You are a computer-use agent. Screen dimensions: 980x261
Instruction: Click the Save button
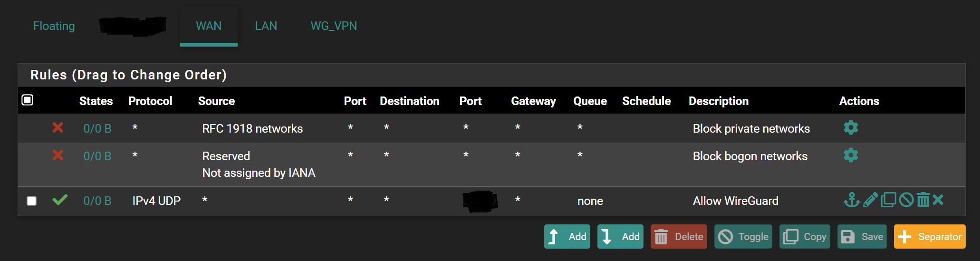[x=862, y=237]
